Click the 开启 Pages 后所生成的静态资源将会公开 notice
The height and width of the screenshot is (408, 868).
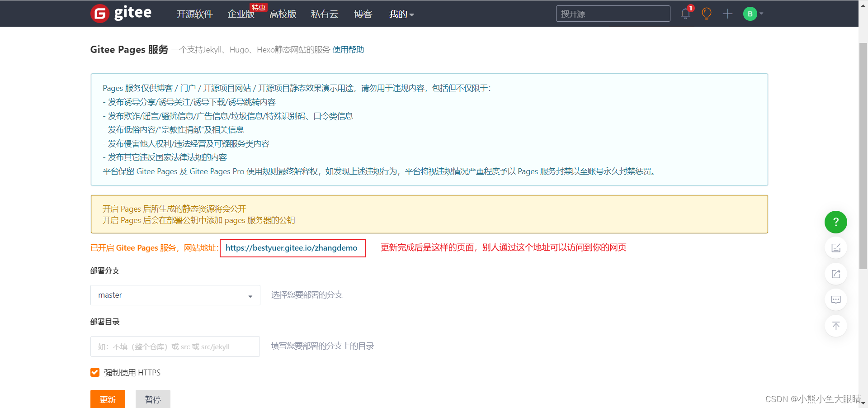tap(174, 209)
